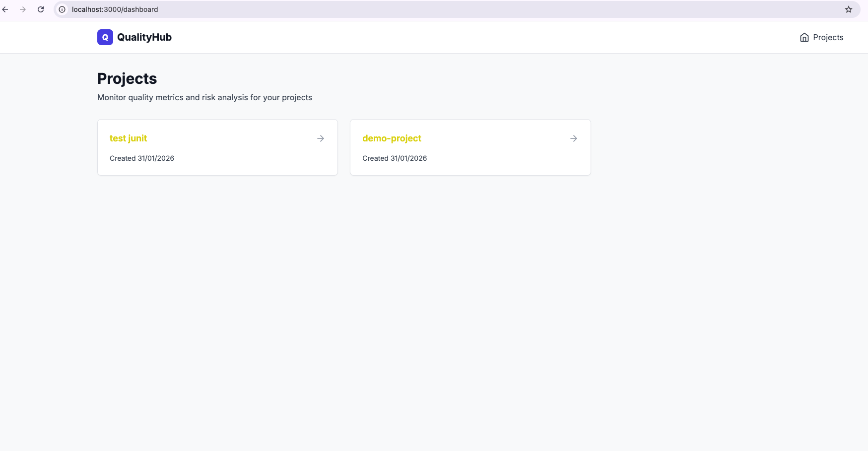Click the browser forward arrow icon

(23, 9)
